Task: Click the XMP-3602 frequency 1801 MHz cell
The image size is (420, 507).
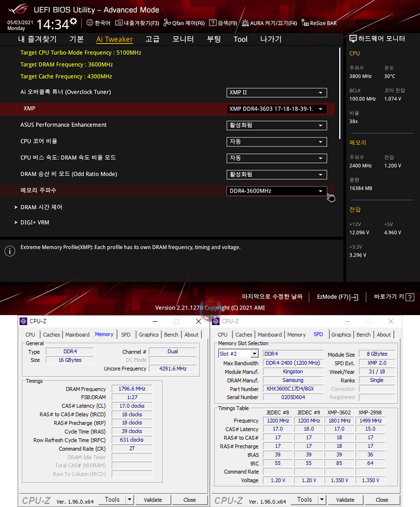Action: [x=339, y=421]
